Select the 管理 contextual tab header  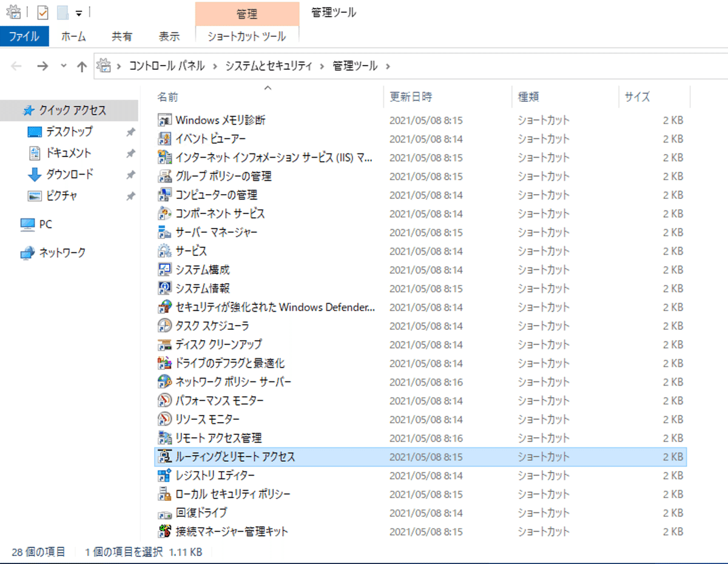(x=247, y=14)
